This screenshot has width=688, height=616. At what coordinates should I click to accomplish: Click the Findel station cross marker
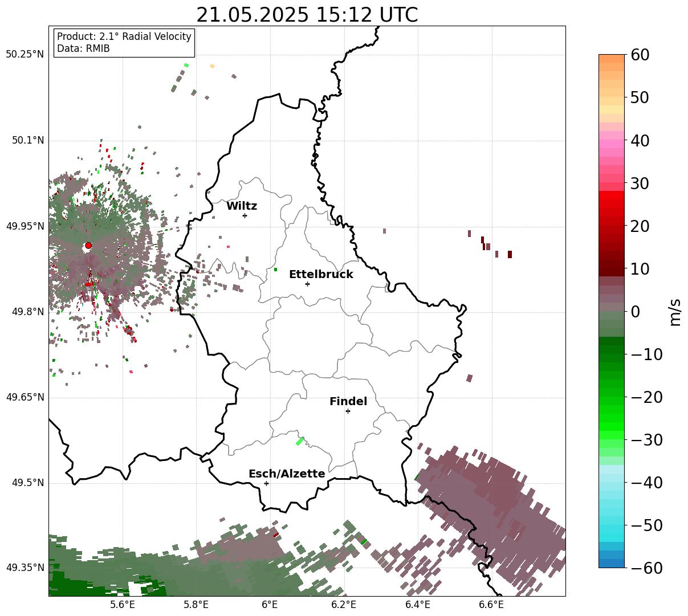[348, 411]
